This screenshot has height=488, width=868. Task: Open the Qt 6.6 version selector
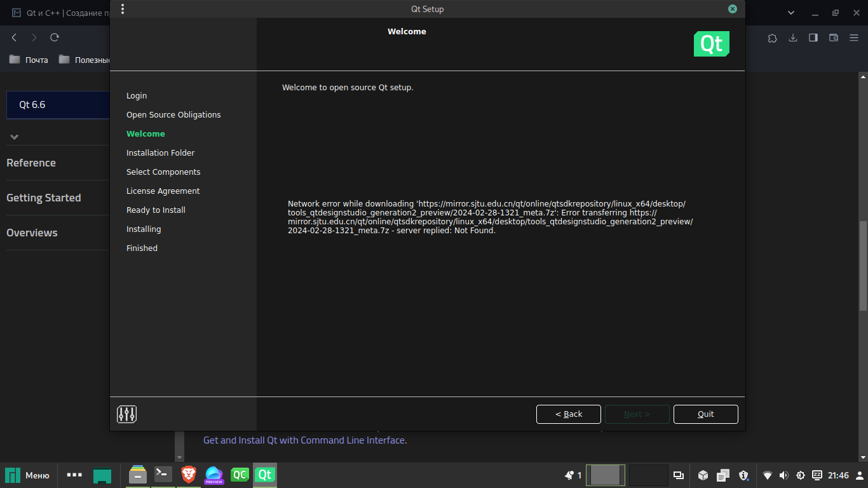point(58,105)
